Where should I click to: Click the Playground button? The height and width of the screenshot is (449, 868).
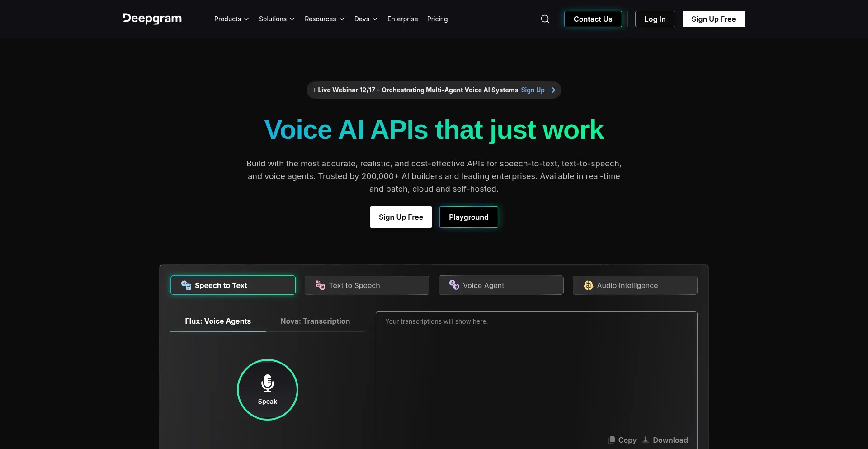click(x=468, y=217)
